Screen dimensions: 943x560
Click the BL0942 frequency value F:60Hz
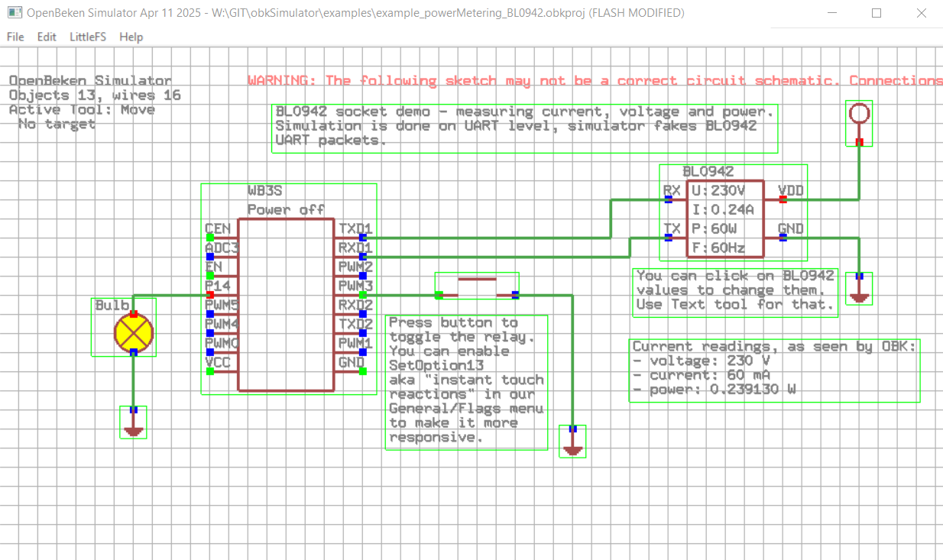718,248
